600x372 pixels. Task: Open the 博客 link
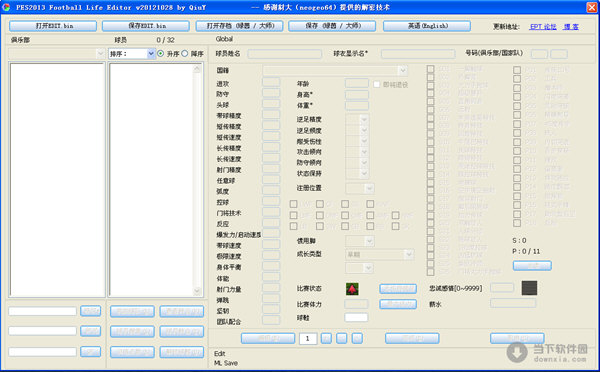[571, 27]
